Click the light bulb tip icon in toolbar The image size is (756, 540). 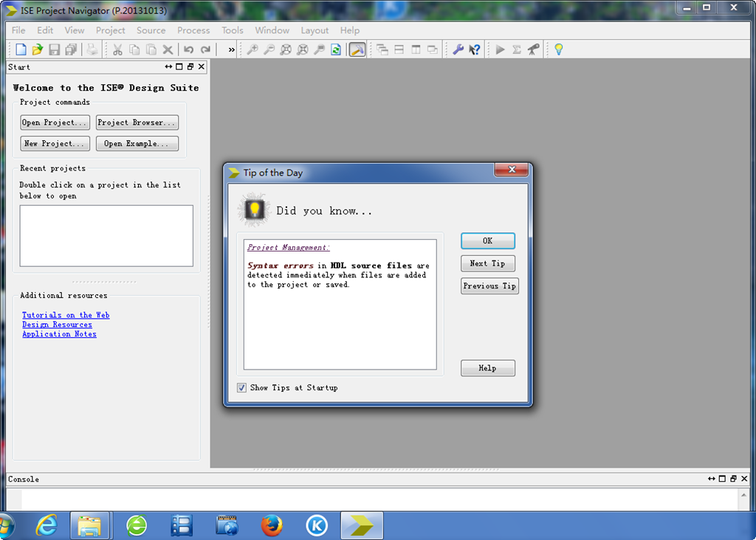coord(559,49)
